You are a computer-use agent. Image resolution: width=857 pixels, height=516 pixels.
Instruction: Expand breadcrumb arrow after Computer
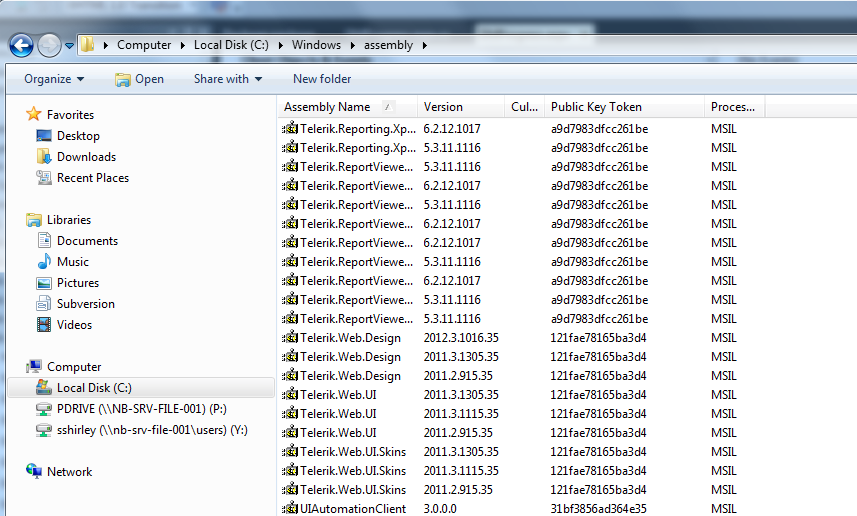click(x=183, y=45)
